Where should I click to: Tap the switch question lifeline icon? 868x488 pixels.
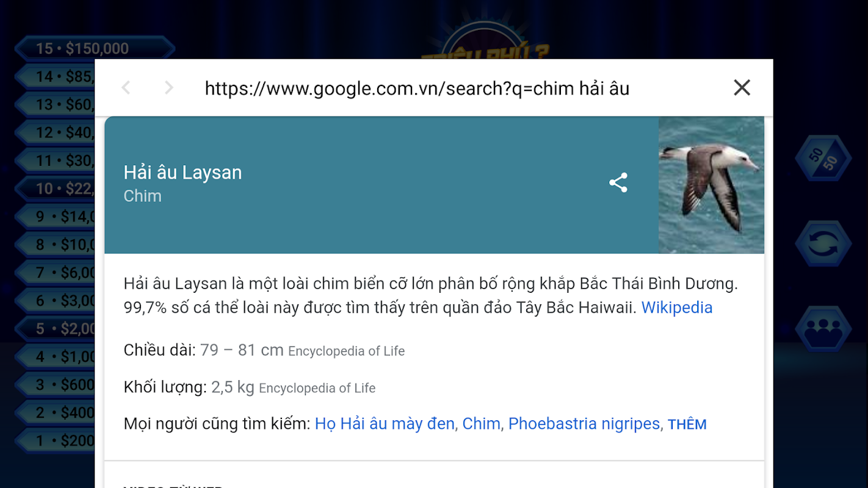coord(823,244)
